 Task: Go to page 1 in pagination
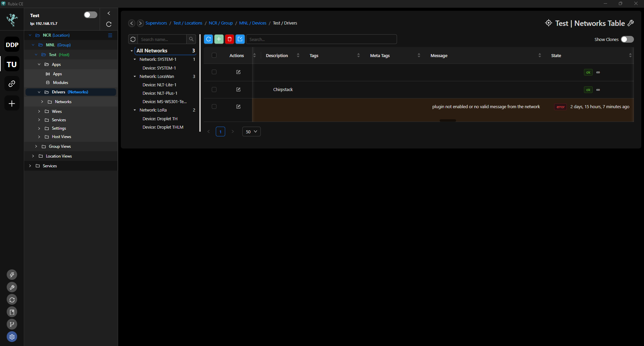(x=220, y=132)
